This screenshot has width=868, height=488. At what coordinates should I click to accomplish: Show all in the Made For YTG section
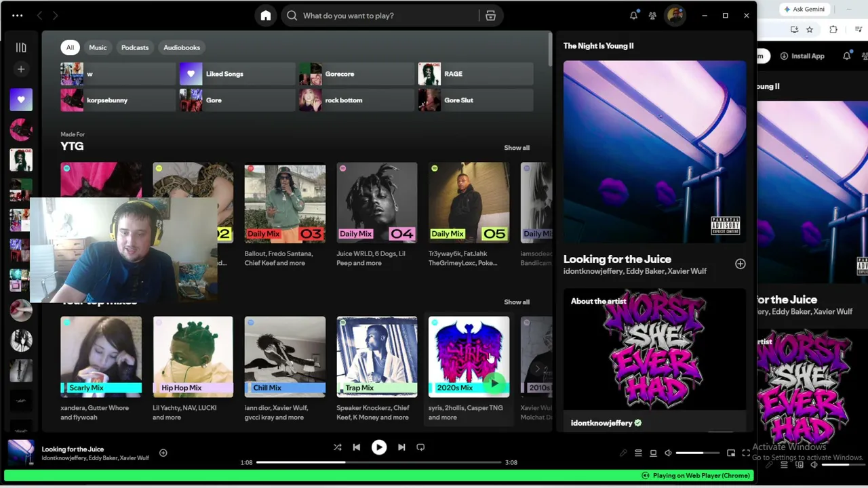(517, 148)
